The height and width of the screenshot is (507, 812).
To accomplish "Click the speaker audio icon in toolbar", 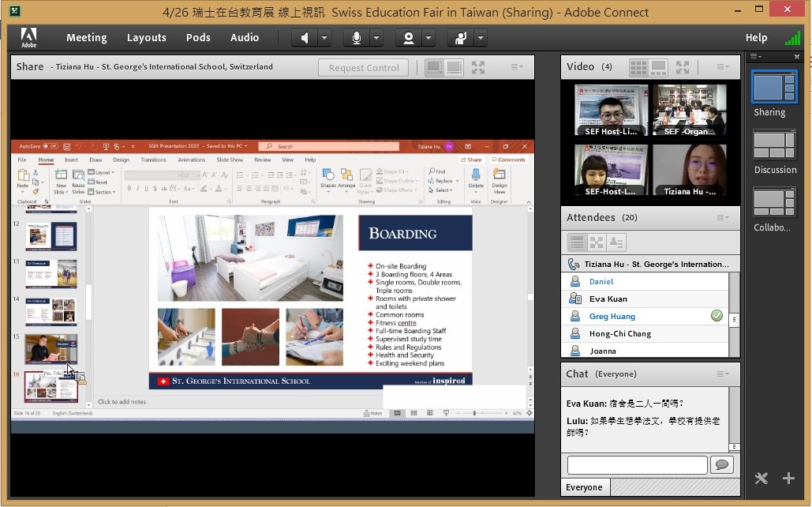I will (x=305, y=38).
